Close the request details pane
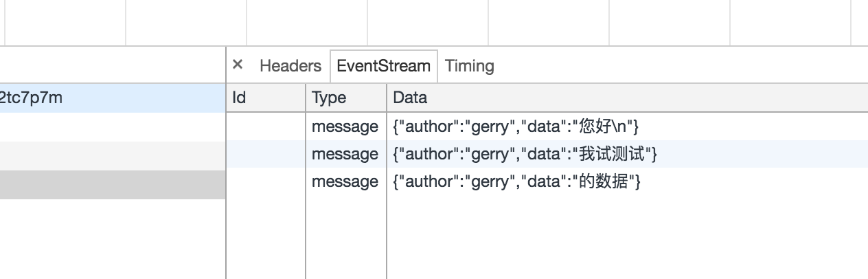The image size is (868, 279). pyautogui.click(x=238, y=65)
